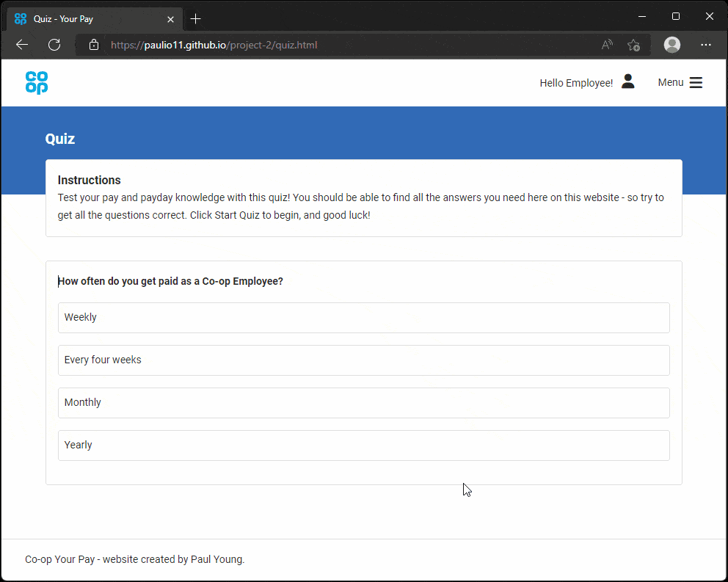Click the Hello Employee! greeting text
Viewport: 728px width, 582px height.
pyautogui.click(x=575, y=83)
